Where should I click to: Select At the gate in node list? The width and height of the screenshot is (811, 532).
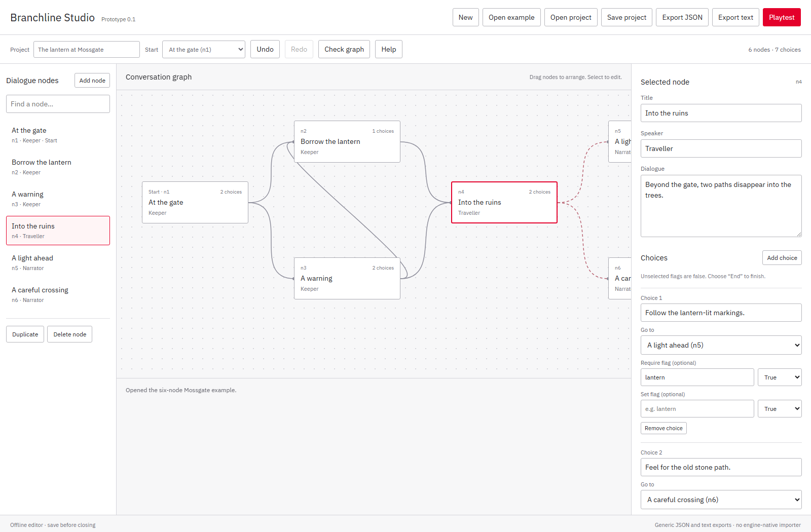58,135
